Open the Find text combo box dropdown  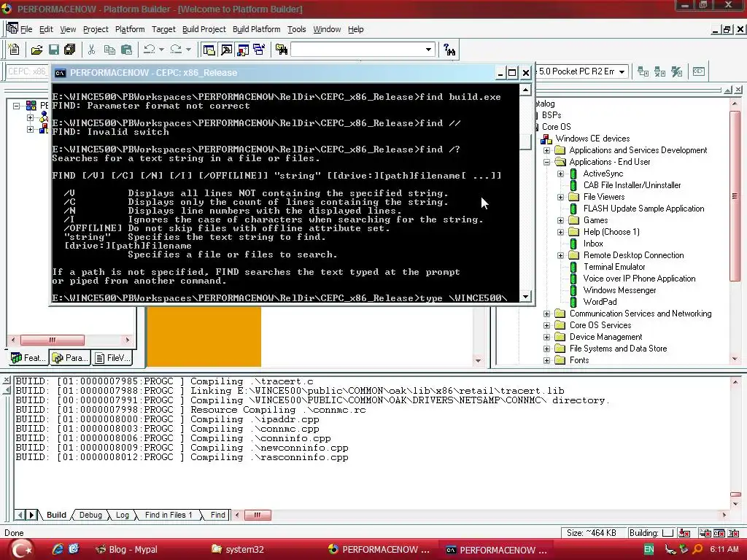coord(428,50)
